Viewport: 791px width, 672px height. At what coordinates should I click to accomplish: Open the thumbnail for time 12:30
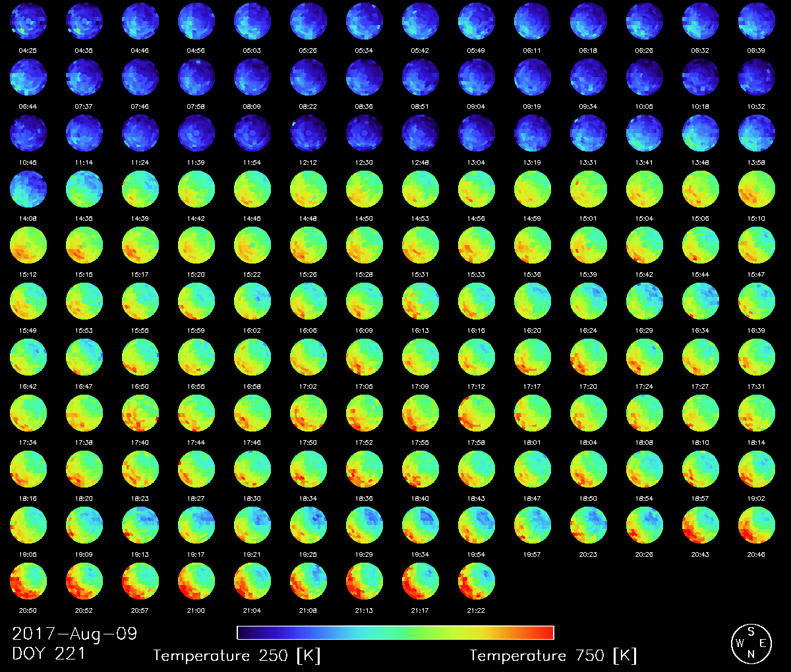pyautogui.click(x=365, y=133)
